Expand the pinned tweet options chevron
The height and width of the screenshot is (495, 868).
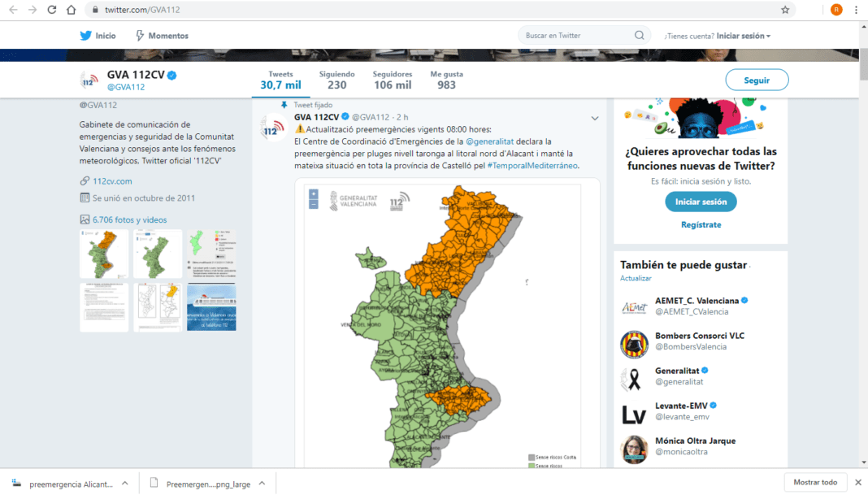click(x=594, y=119)
